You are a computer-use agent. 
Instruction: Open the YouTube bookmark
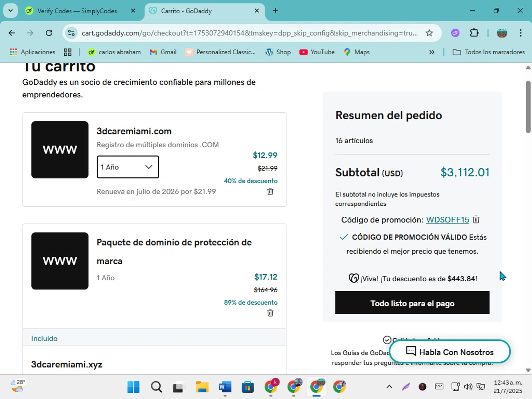click(x=317, y=52)
